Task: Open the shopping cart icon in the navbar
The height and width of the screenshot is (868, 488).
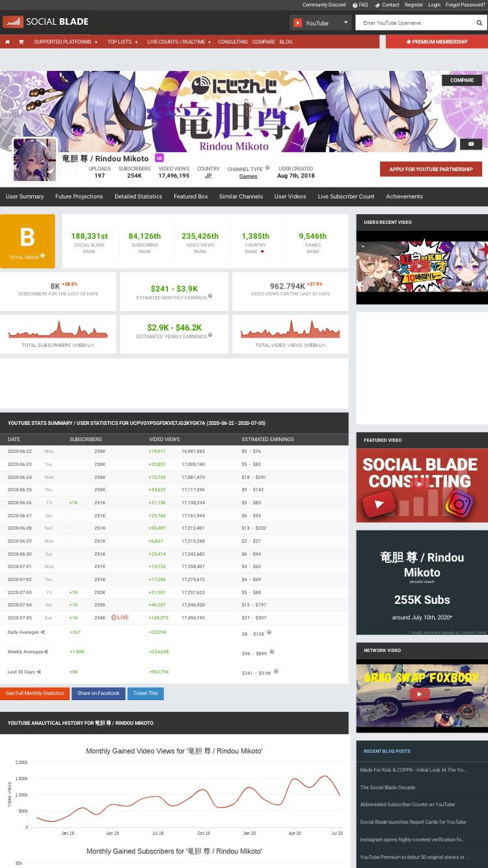Action: point(21,42)
